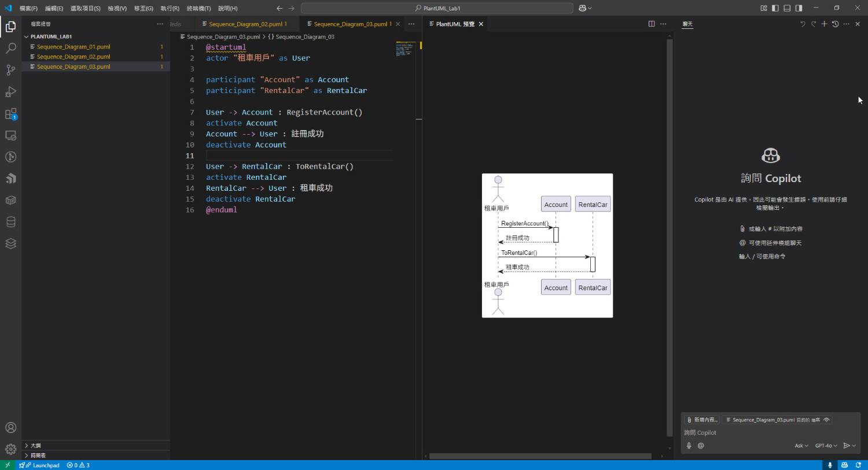Open the database icon in activity bar
Image resolution: width=868 pixels, height=470 pixels.
(10, 222)
